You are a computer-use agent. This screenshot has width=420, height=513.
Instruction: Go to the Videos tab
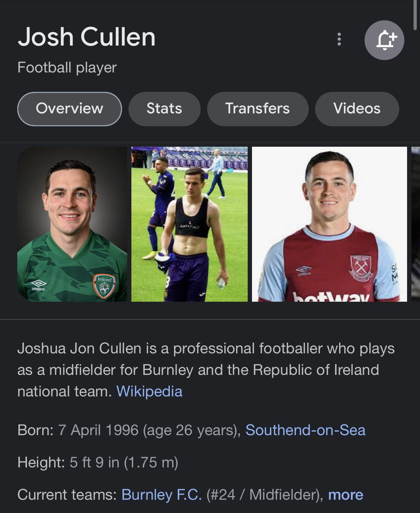(357, 109)
